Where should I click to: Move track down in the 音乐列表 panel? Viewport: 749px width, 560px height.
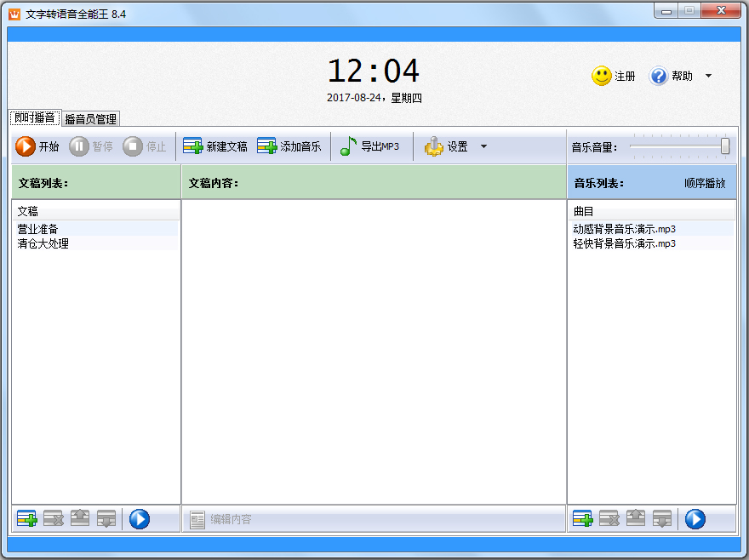[x=662, y=518]
